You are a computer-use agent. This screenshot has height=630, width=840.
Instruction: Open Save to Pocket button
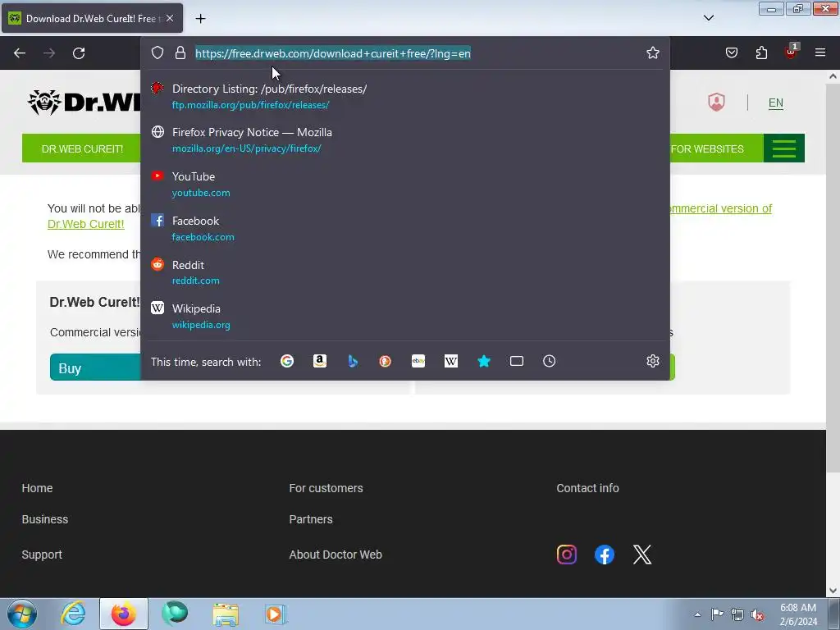(x=732, y=52)
